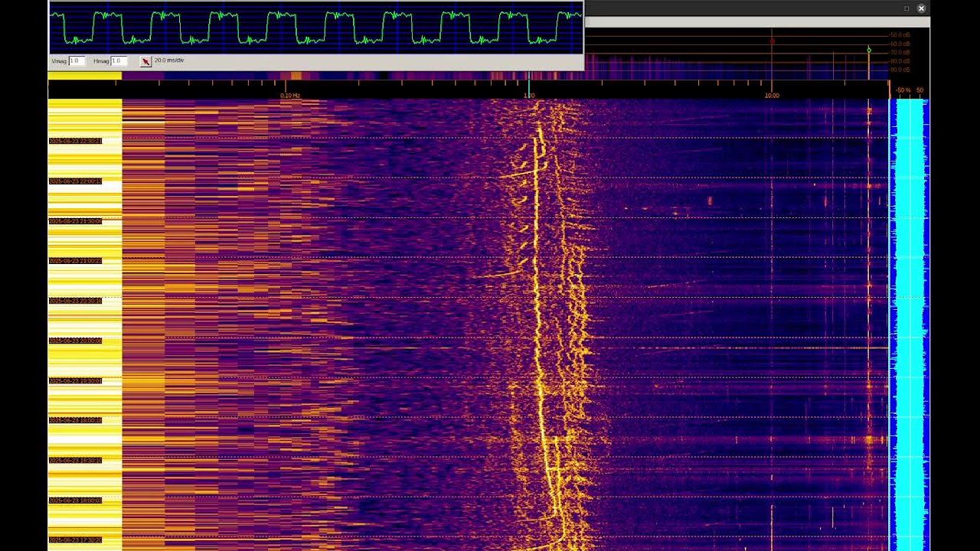Image resolution: width=980 pixels, height=551 pixels.
Task: Click the 18:00 timestamp label near the bottom
Action: [x=75, y=500]
